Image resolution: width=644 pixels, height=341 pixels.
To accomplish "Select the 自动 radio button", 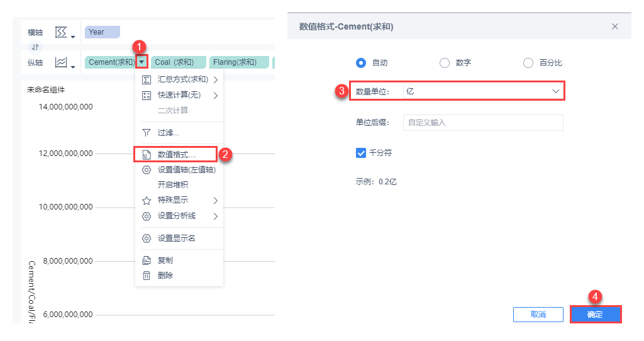I will tap(361, 63).
